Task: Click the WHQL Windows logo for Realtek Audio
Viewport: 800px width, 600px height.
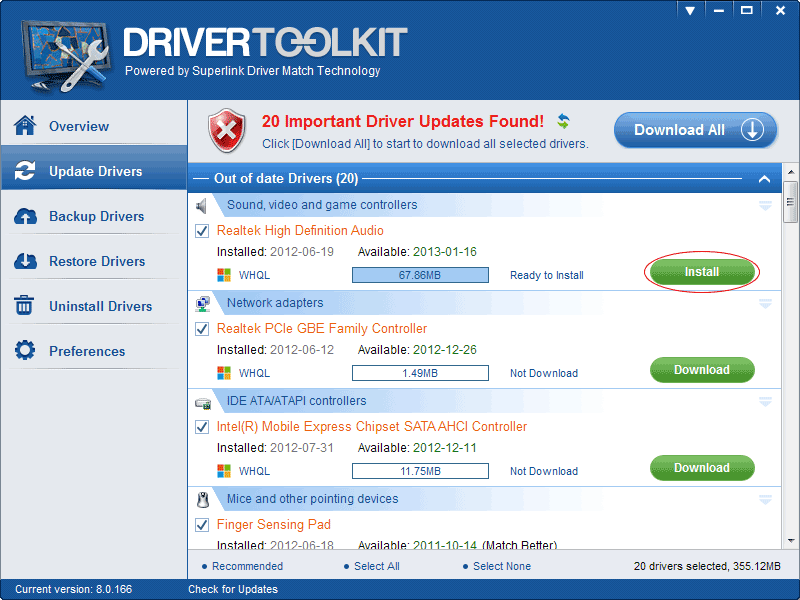Action: pos(223,275)
